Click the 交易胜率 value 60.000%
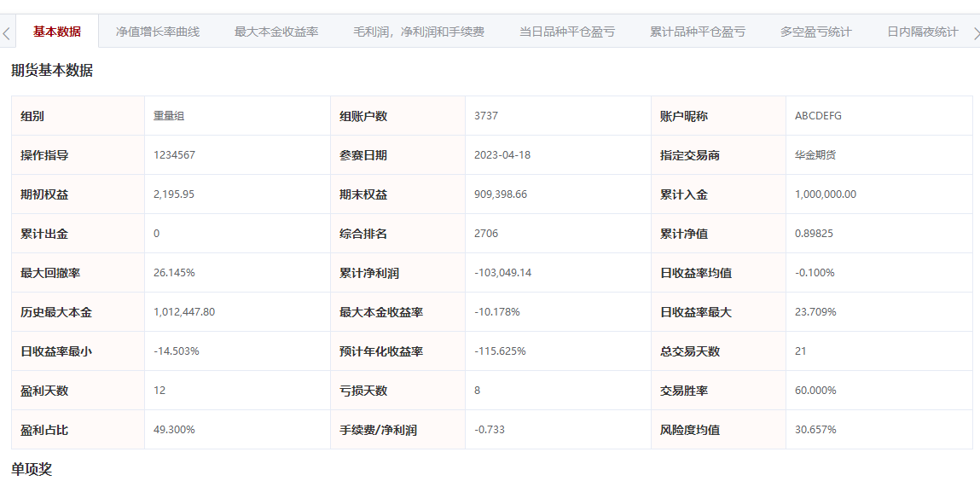This screenshot has height=481, width=980. point(815,391)
